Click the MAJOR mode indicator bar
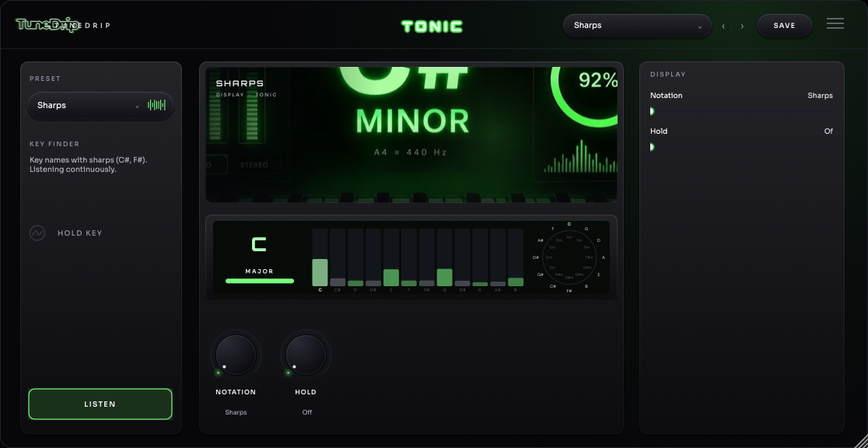Image resolution: width=868 pixels, height=448 pixels. pos(260,282)
